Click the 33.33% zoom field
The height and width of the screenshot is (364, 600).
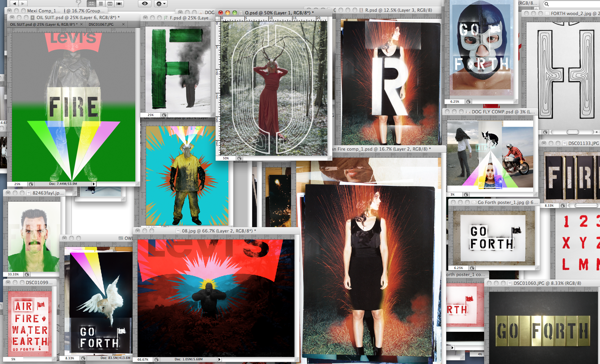coord(13,274)
